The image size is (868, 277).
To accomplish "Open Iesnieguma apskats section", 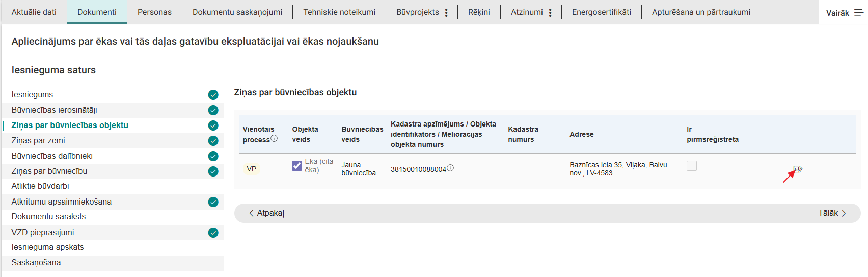I will click(113, 247).
